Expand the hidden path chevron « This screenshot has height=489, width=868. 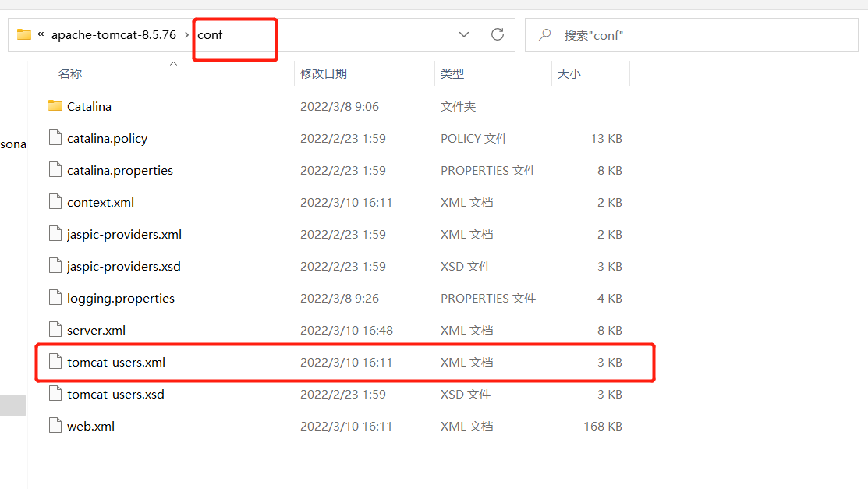coord(41,34)
